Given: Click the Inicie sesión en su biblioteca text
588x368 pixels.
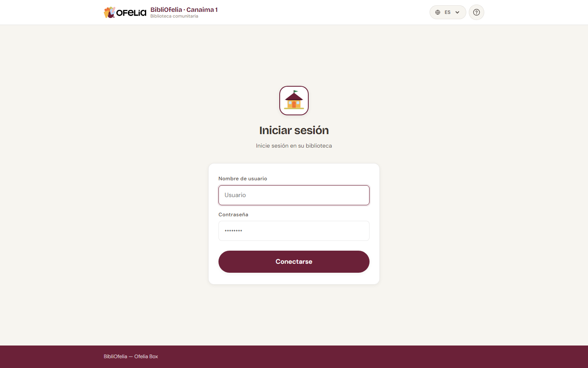Looking at the screenshot, I should coord(294,146).
